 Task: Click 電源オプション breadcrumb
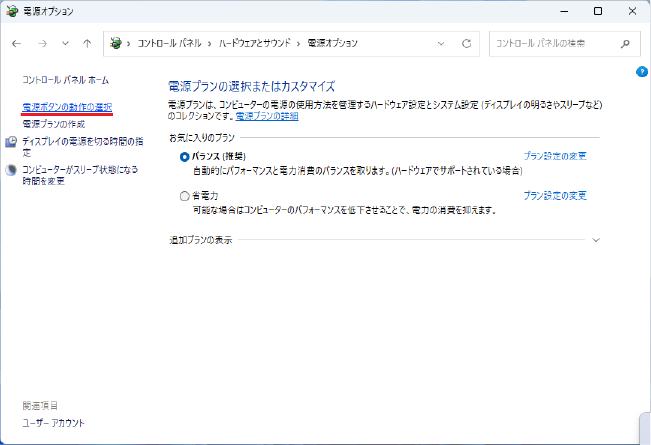[x=332, y=43]
